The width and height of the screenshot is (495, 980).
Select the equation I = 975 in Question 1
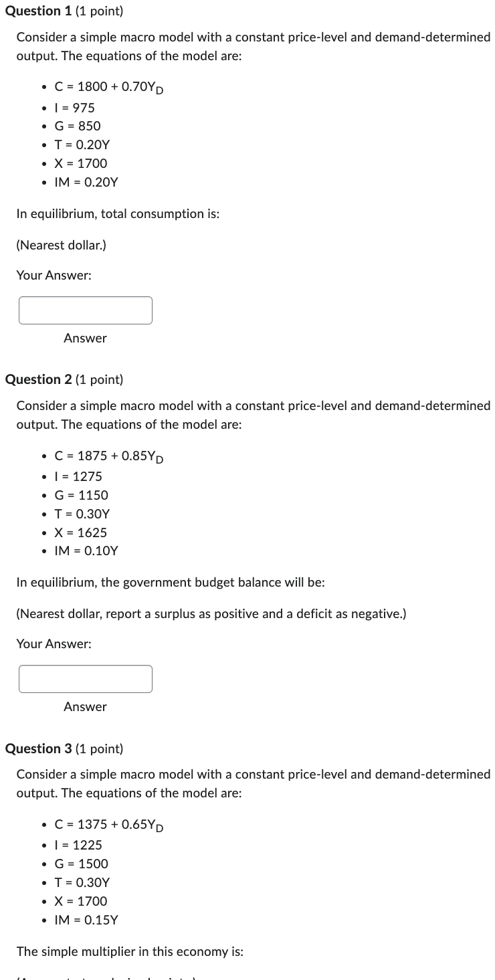[x=74, y=107]
